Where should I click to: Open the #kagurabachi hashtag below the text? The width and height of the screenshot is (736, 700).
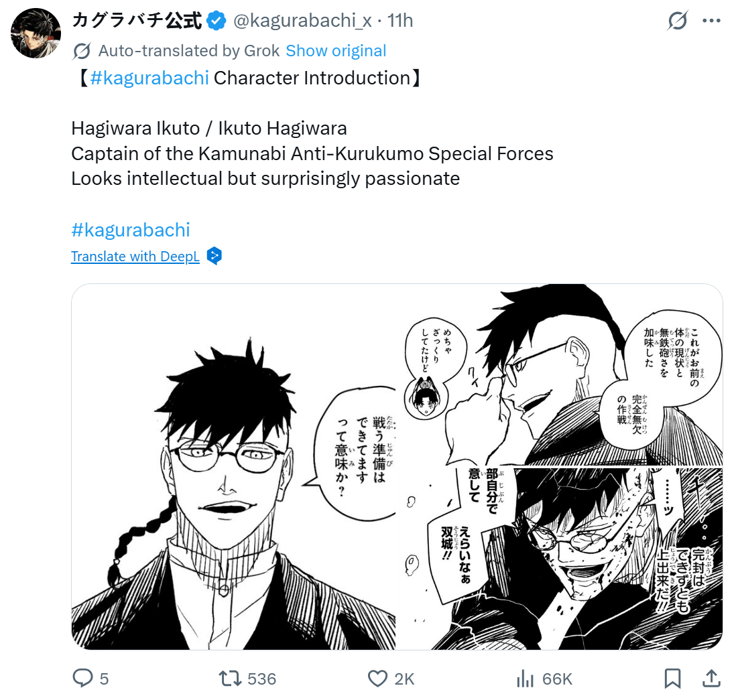131,230
